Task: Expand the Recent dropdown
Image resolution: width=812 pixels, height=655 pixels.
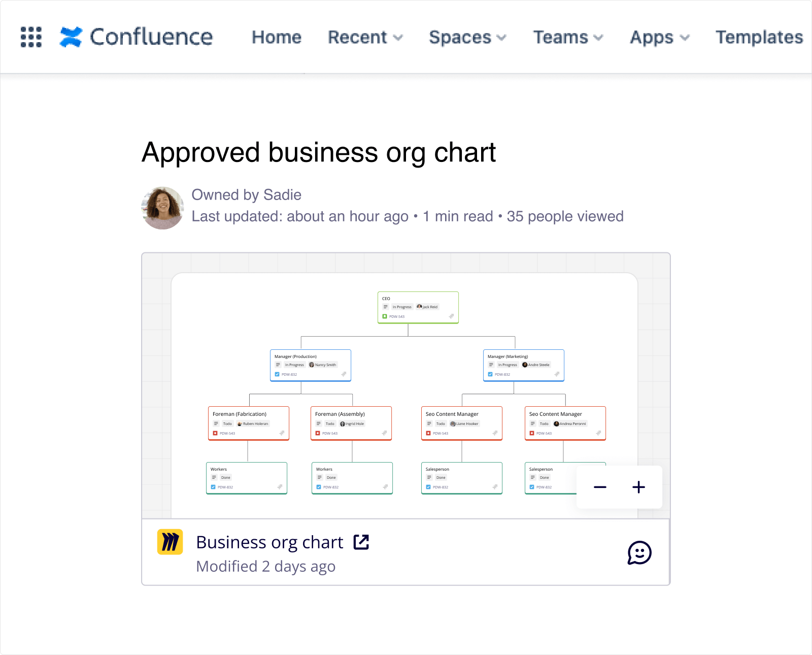Action: [365, 37]
